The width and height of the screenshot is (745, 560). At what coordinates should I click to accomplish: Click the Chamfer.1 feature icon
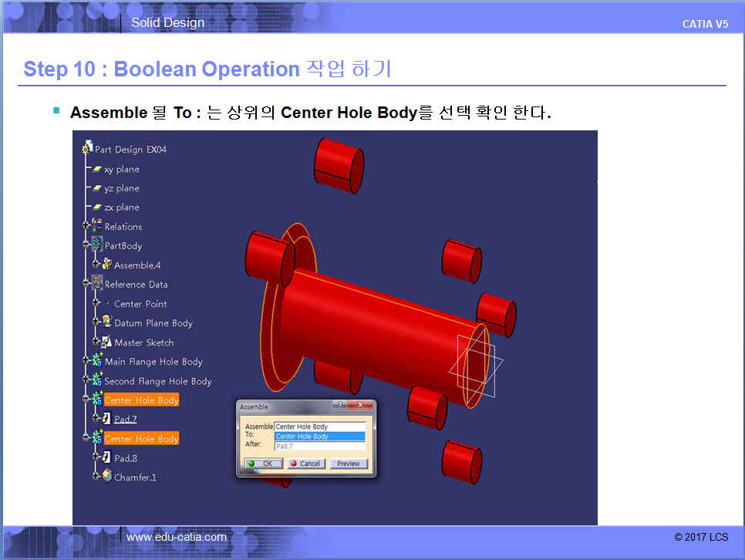coord(106,477)
